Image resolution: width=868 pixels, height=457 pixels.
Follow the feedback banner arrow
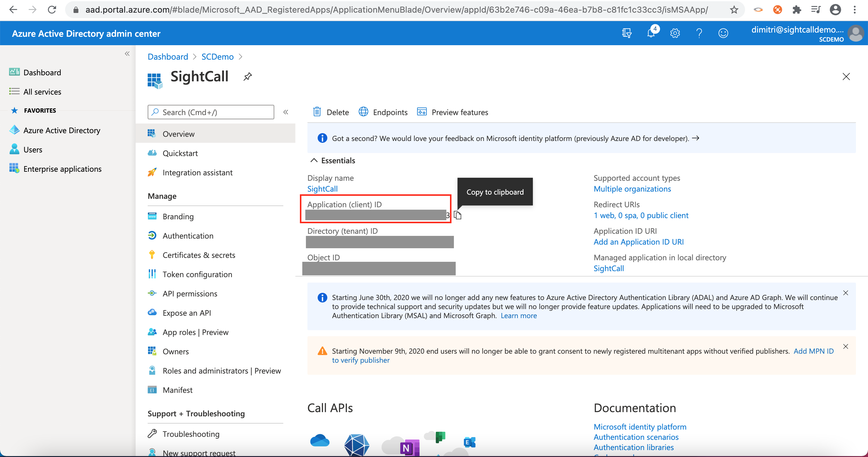click(x=696, y=138)
